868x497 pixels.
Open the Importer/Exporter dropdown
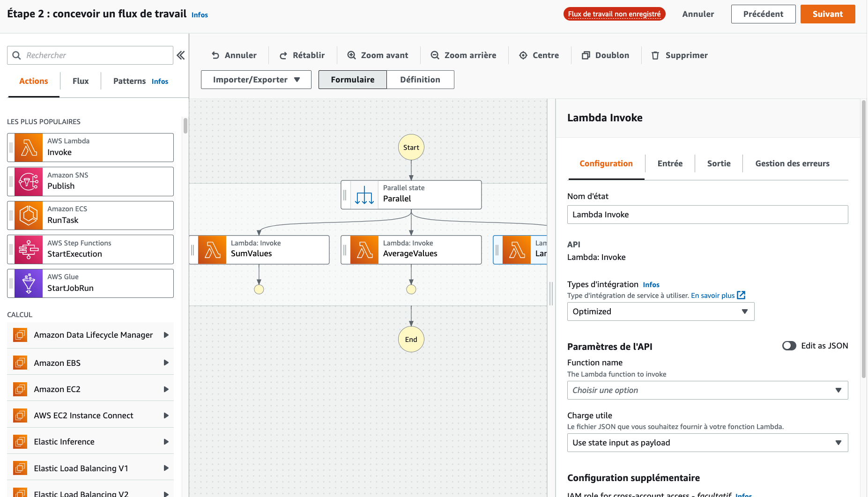point(256,80)
